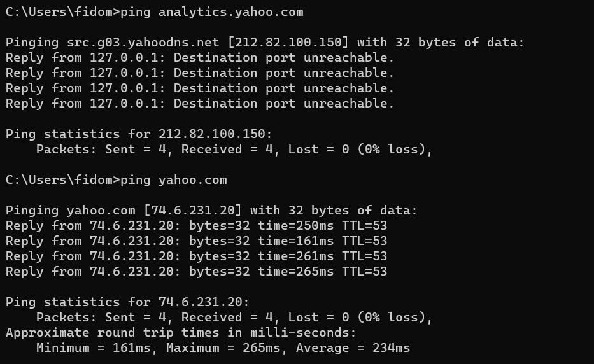Image resolution: width=594 pixels, height=364 pixels.
Task: Click the bracketed IP 74.6.231.20
Action: tap(192, 211)
